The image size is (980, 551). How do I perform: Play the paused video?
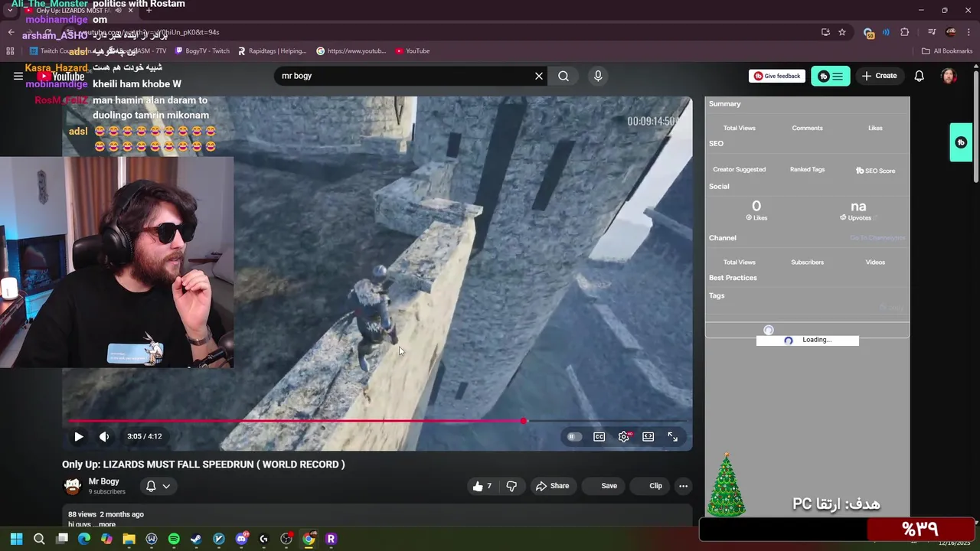coord(78,436)
